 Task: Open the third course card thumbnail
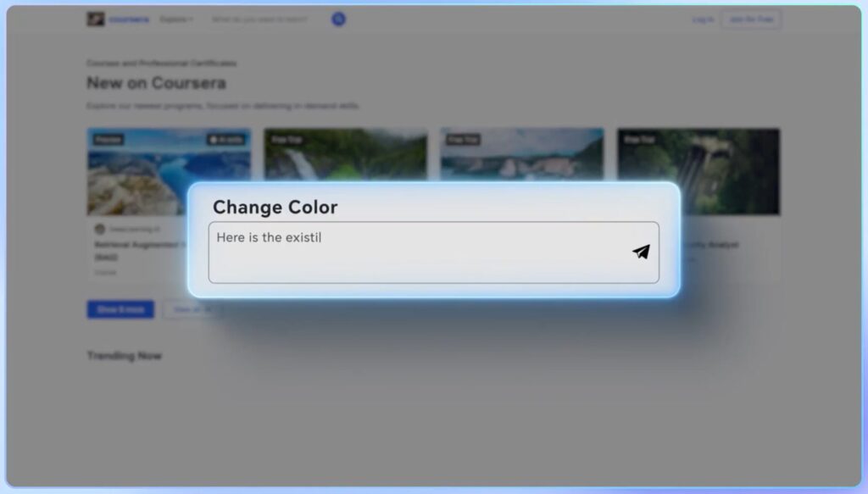click(521, 155)
